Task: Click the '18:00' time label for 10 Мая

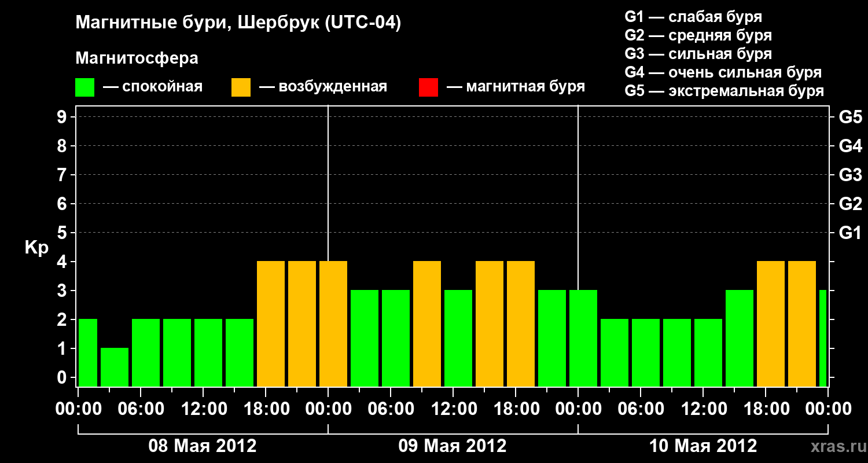Action: (x=766, y=409)
